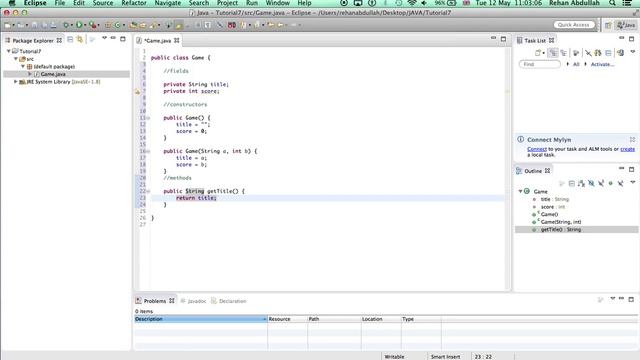Click the New Java Package toolbar icon
The image size is (640, 360).
[107, 25]
